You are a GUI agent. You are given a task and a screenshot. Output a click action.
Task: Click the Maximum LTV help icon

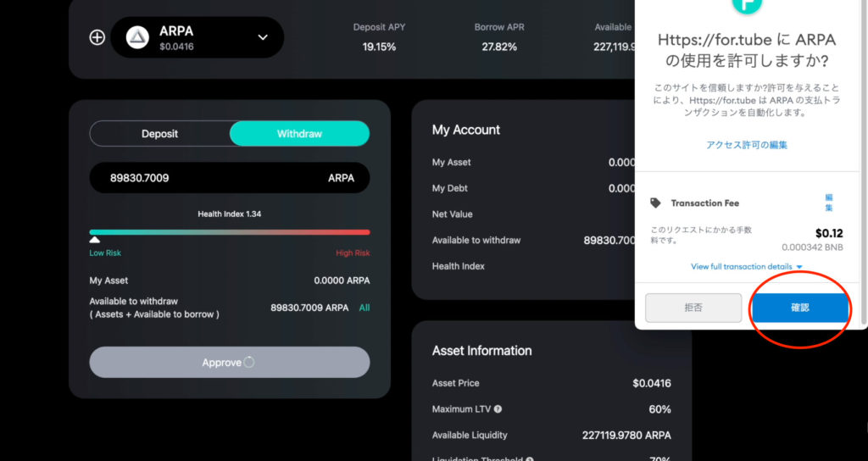[x=498, y=409]
